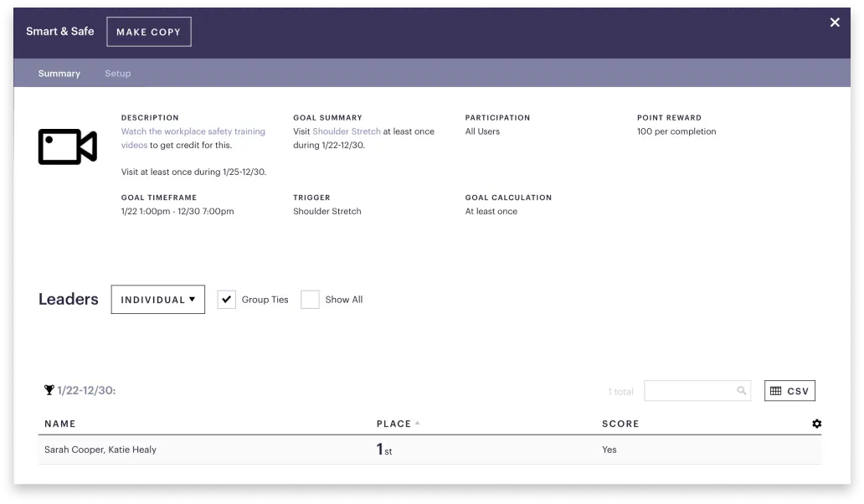Click the Shoulder Stretch trigger value
Image resolution: width=864 pixels, height=504 pixels.
point(327,212)
